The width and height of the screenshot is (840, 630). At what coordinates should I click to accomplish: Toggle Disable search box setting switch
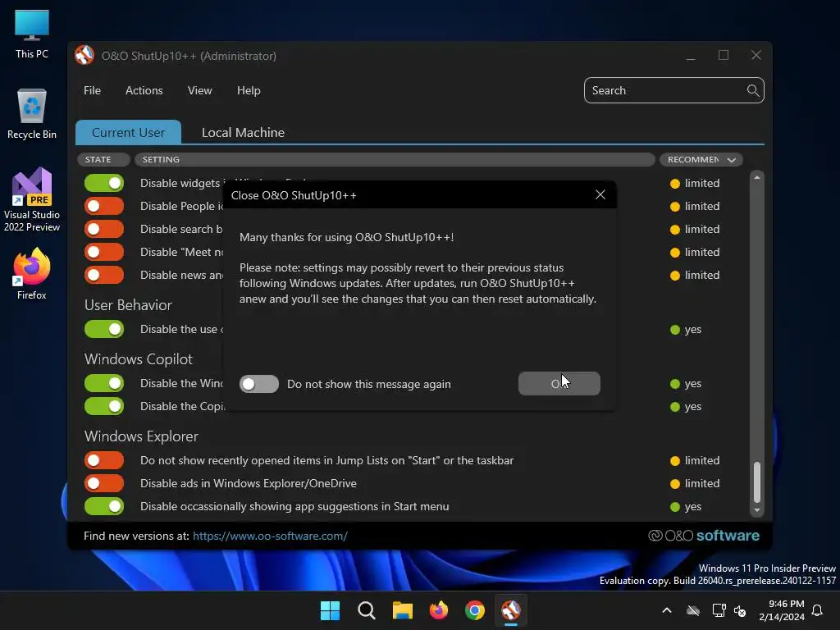click(x=104, y=230)
